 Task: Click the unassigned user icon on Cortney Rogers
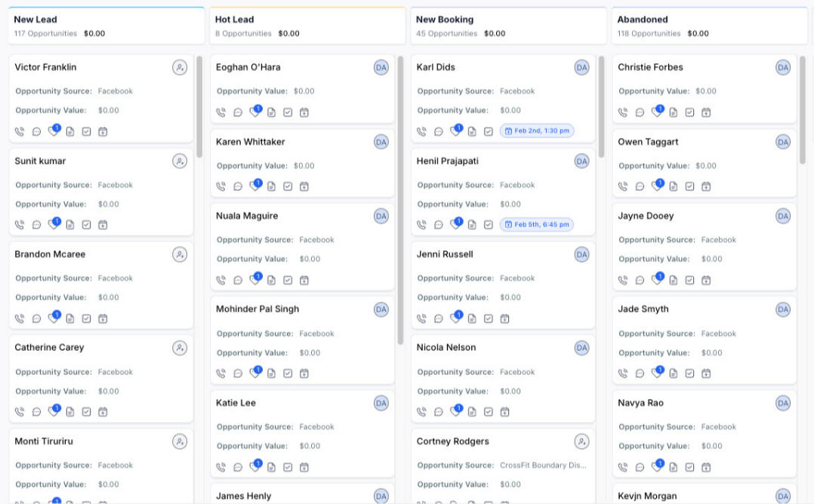pyautogui.click(x=581, y=441)
